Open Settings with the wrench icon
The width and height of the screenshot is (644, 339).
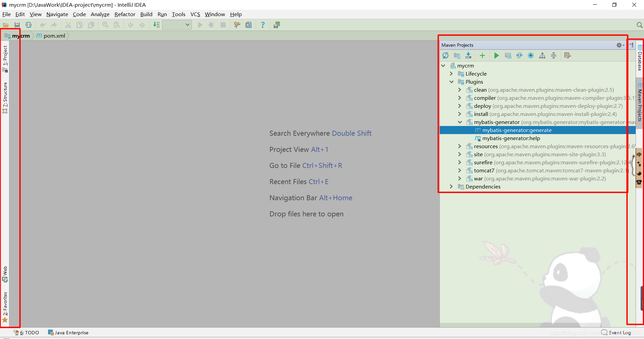(237, 25)
